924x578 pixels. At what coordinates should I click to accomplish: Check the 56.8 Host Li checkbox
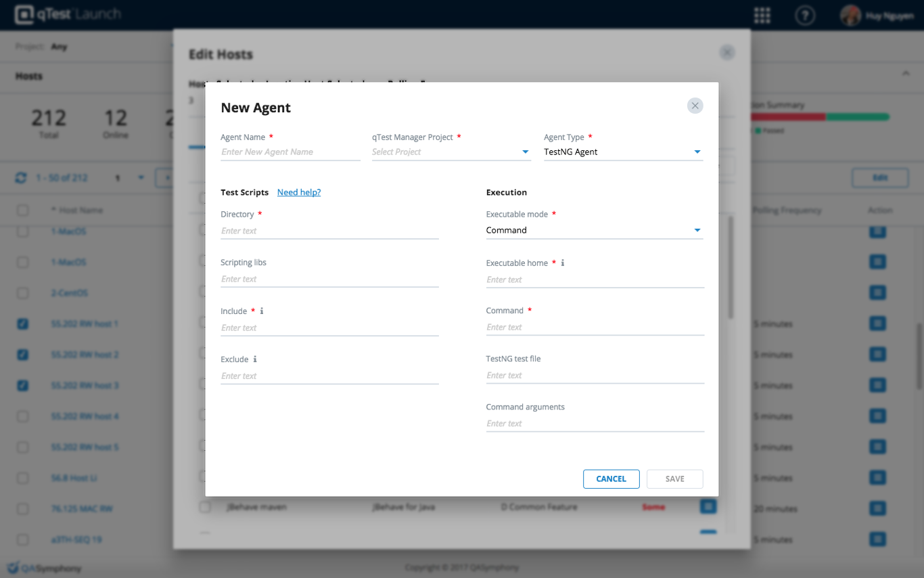23,478
